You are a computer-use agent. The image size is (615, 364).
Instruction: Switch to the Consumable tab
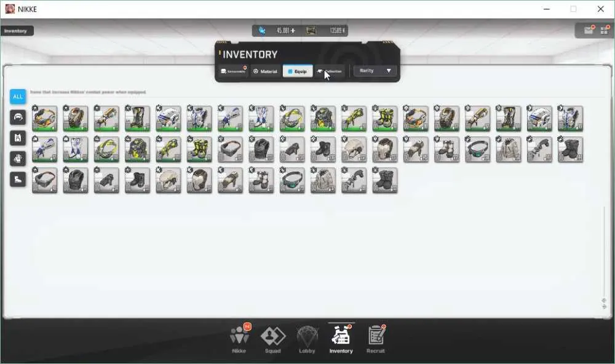pos(233,71)
